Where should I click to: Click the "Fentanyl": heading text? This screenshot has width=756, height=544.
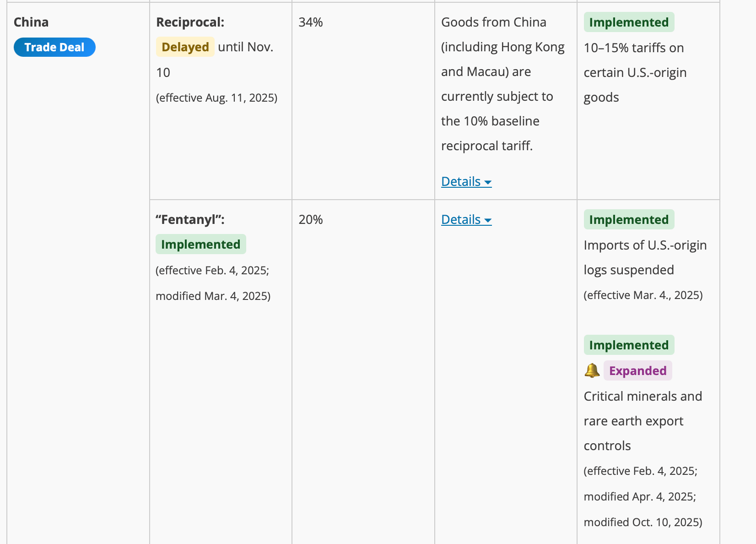(x=190, y=220)
